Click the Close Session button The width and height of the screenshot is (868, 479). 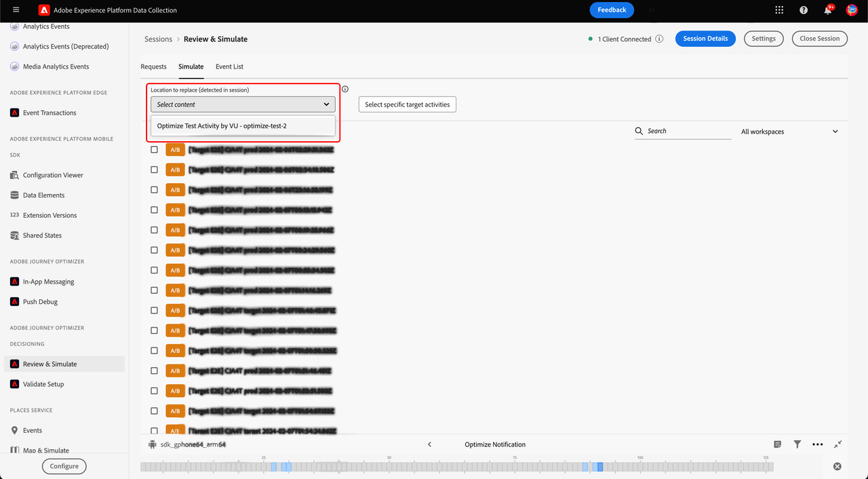pyautogui.click(x=820, y=39)
